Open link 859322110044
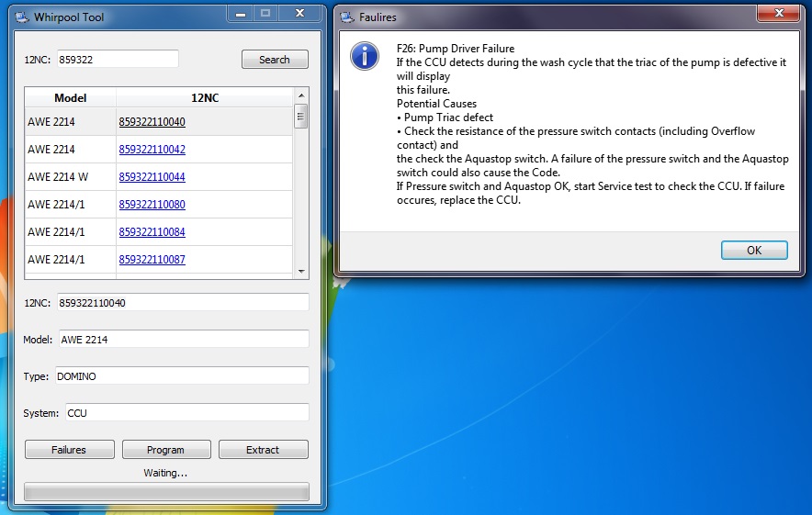The image size is (812, 515). point(152,177)
